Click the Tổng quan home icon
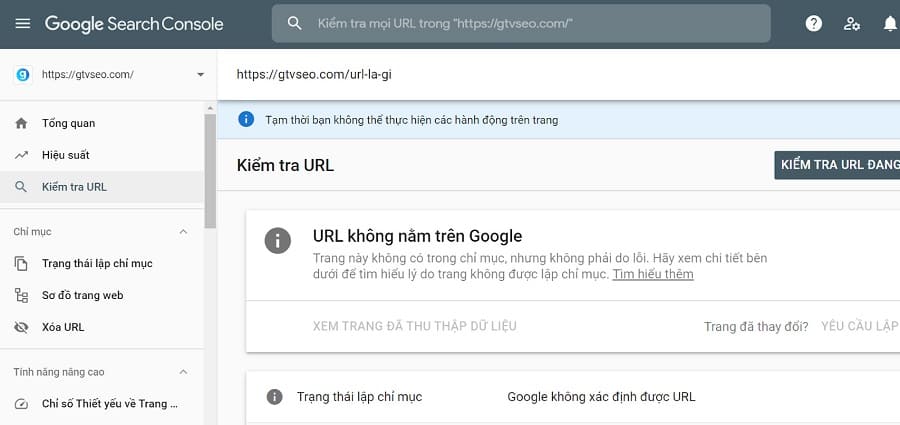Image resolution: width=900 pixels, height=425 pixels. pos(21,123)
